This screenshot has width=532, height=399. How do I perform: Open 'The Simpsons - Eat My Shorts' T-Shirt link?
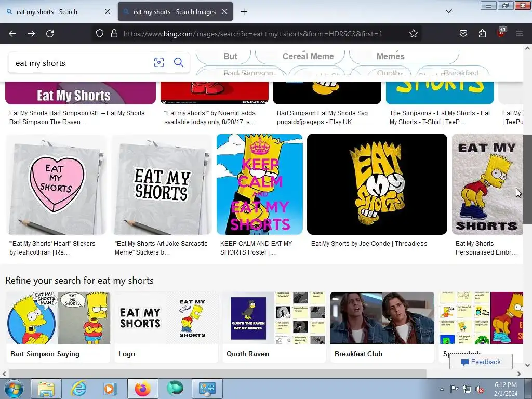tap(440, 117)
